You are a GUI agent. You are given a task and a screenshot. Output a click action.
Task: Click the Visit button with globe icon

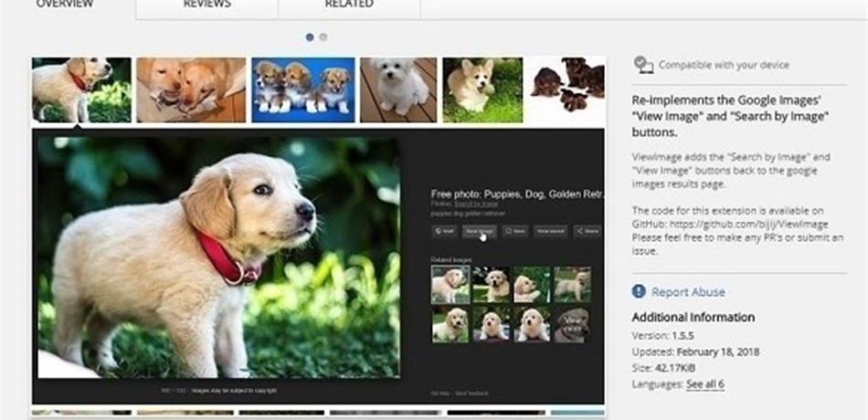(x=444, y=231)
